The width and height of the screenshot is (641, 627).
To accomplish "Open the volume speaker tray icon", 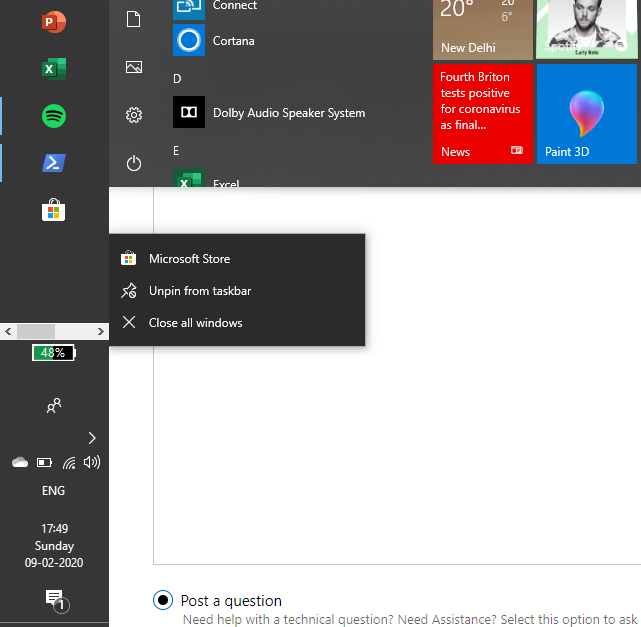I will pyautogui.click(x=92, y=462).
